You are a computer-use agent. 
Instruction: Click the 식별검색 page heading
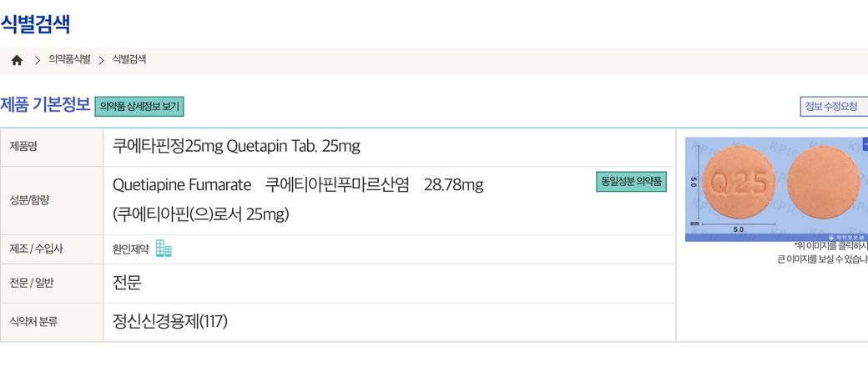click(x=35, y=23)
